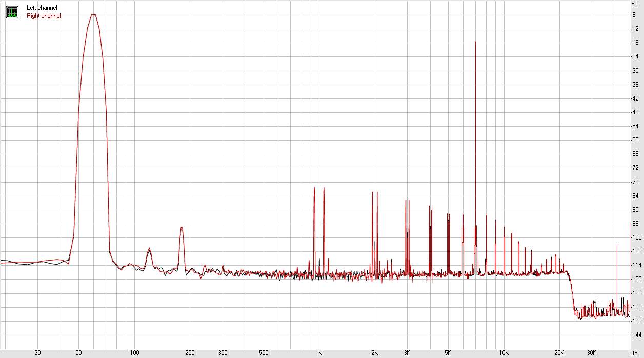Click the -102 dB axis label
The width and height of the screenshot is (644, 358).
(x=636, y=237)
